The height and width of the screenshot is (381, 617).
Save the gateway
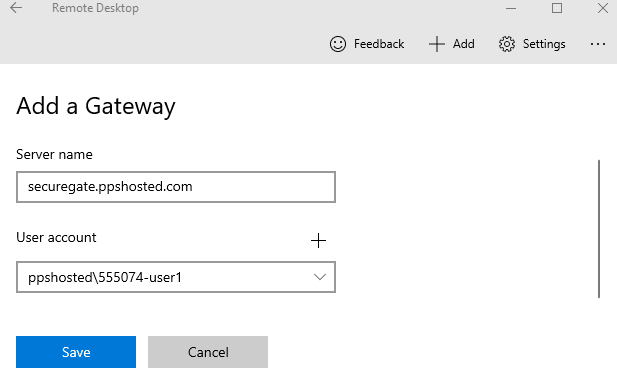tap(76, 352)
